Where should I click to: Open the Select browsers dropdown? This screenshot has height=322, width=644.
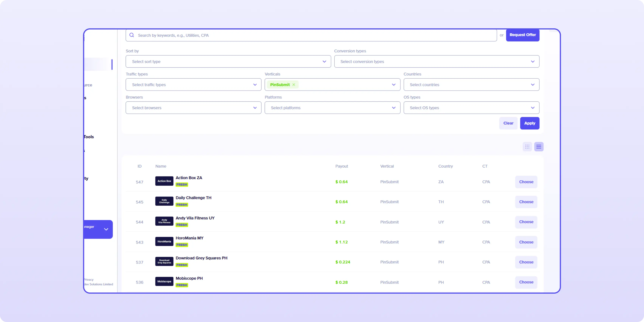pos(193,108)
